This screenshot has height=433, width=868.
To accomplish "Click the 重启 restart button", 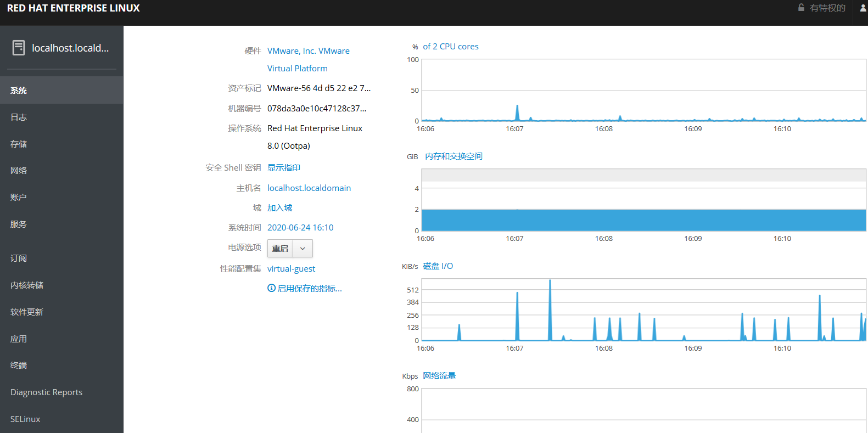I will tap(280, 249).
